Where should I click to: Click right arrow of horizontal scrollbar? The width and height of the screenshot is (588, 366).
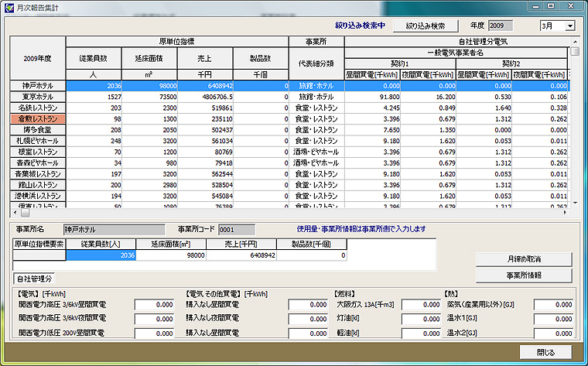565,213
